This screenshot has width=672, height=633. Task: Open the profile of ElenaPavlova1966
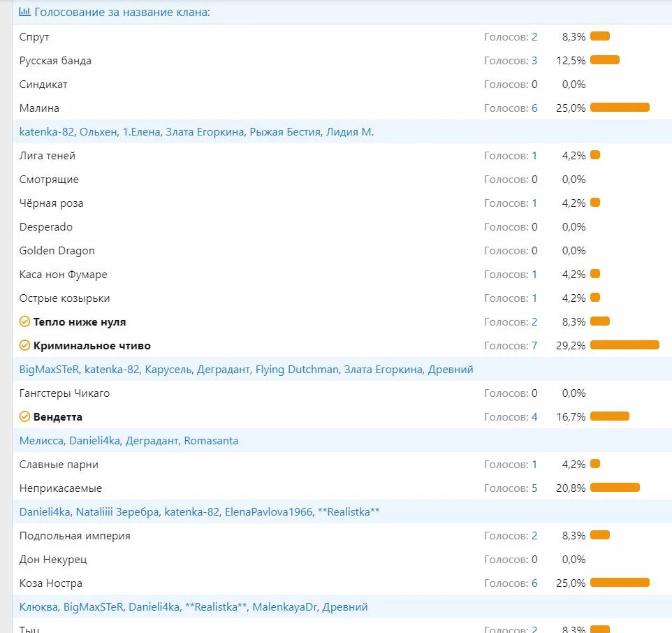pyautogui.click(x=268, y=512)
